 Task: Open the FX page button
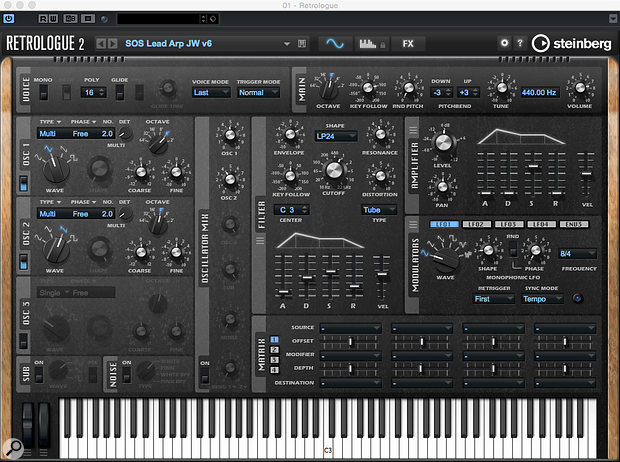(x=408, y=44)
